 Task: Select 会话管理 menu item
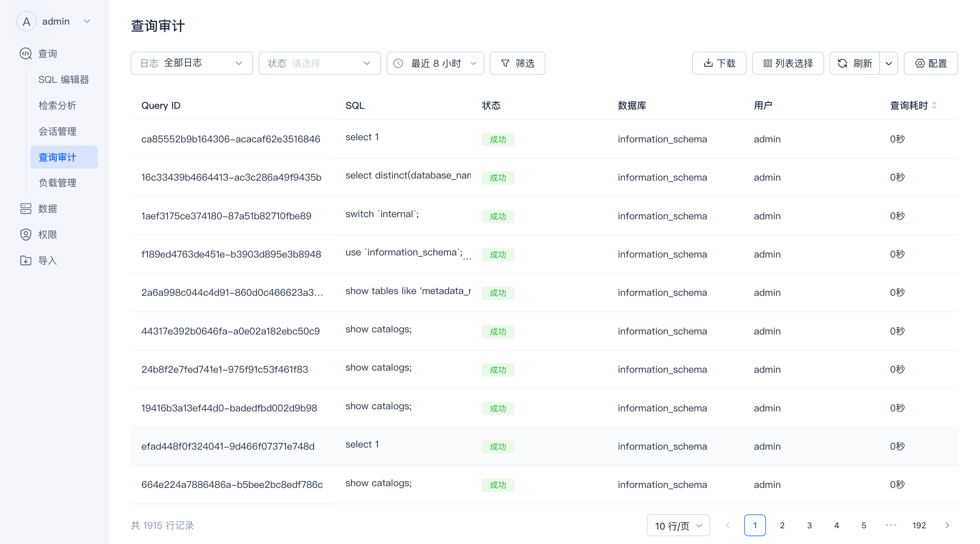pyautogui.click(x=57, y=131)
